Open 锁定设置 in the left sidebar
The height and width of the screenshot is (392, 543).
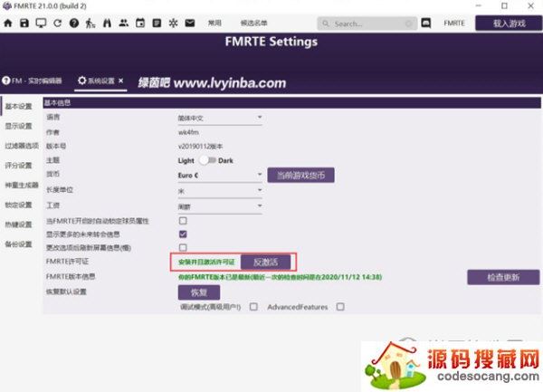point(18,205)
